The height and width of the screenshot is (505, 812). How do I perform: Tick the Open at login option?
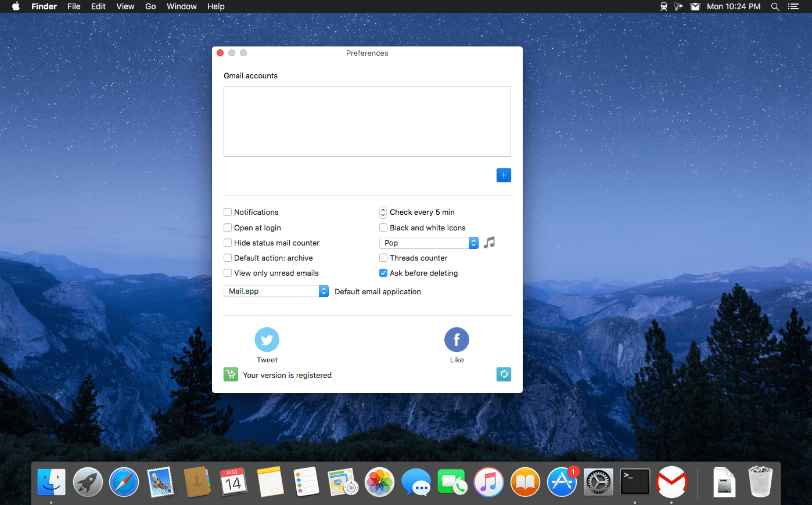[228, 228]
